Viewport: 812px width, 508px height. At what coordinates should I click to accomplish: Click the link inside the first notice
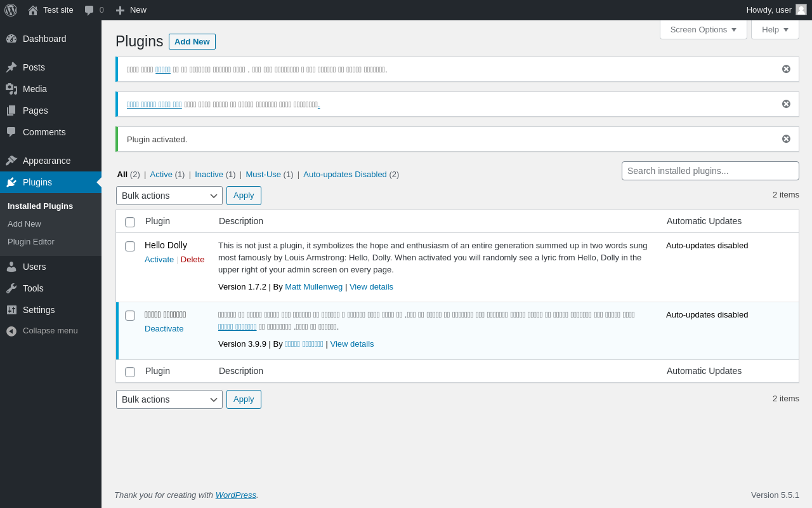(x=163, y=69)
